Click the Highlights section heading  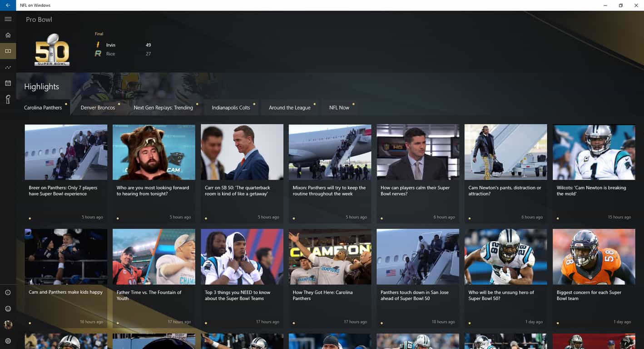(x=42, y=87)
